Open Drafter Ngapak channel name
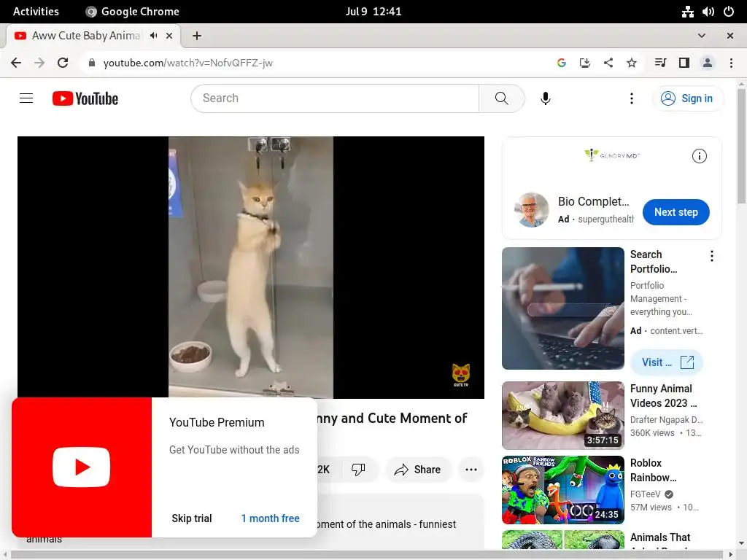Screen dimensions: 747x560 (x=666, y=419)
